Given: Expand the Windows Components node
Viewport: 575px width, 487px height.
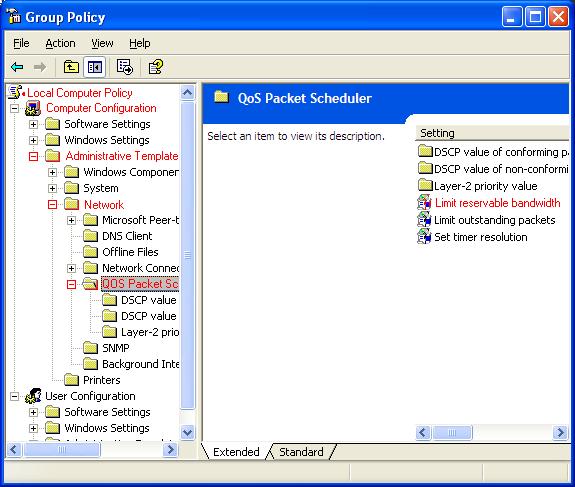Looking at the screenshot, I should 52,172.
